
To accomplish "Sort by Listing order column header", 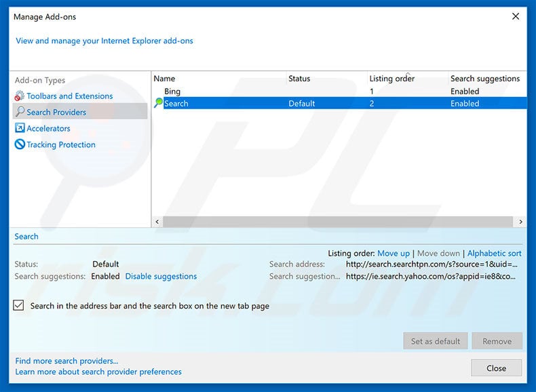I will 391,79.
